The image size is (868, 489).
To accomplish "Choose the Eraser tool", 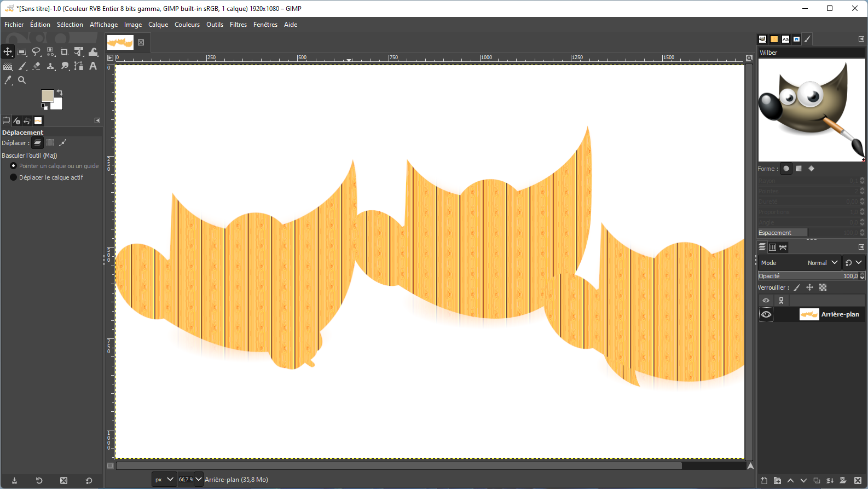I will (x=36, y=66).
